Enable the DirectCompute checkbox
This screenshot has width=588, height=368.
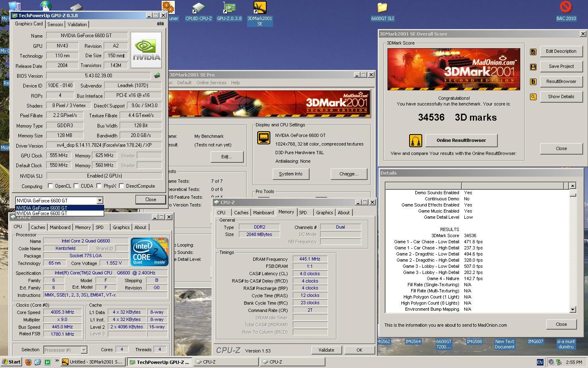[121, 186]
